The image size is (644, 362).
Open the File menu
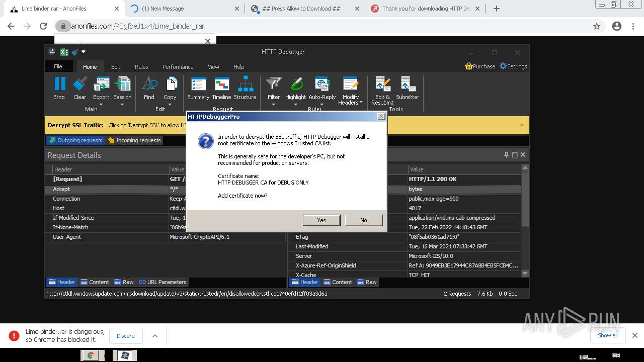(58, 66)
